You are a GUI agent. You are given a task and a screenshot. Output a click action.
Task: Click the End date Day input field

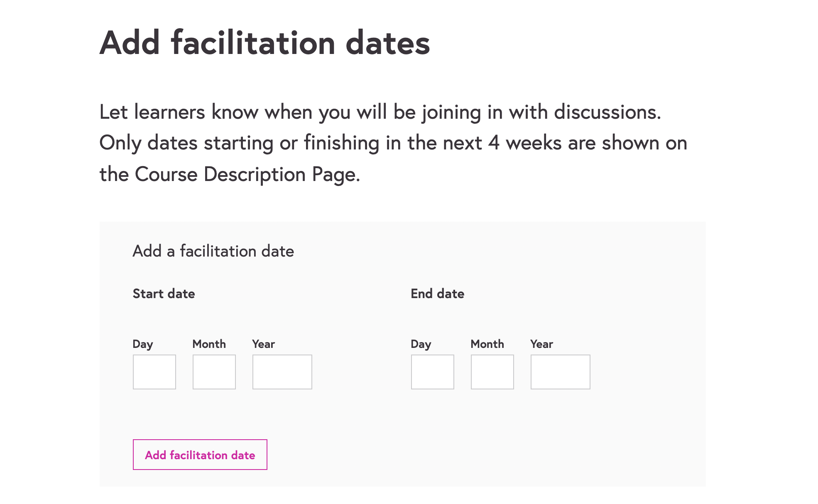(432, 372)
